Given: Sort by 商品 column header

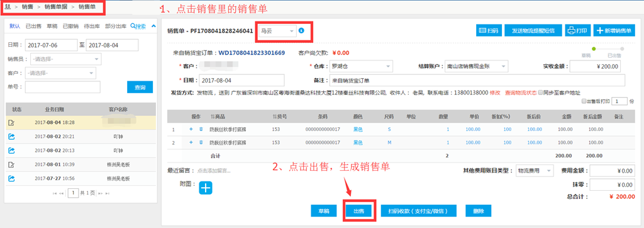Looking at the screenshot, I should coord(218,117).
